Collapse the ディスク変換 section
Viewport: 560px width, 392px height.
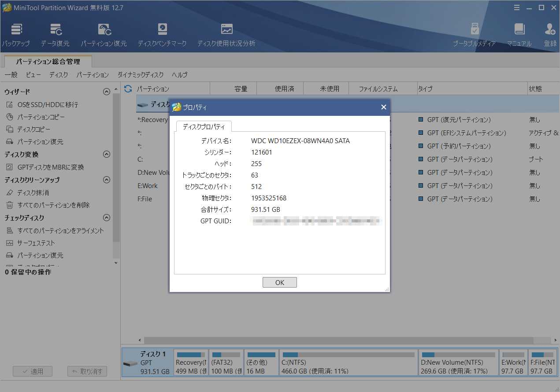coord(106,154)
